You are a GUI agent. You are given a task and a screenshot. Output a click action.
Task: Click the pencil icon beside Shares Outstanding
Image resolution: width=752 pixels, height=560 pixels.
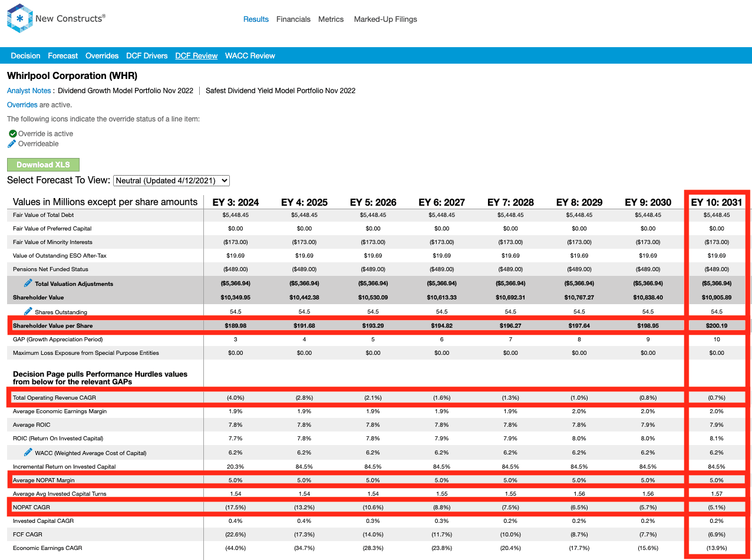coord(28,311)
